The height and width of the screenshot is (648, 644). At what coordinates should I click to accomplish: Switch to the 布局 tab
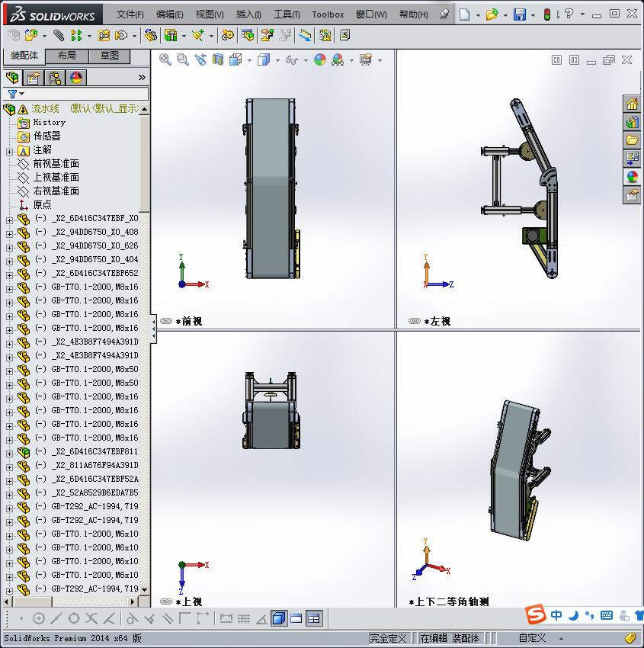coord(66,56)
